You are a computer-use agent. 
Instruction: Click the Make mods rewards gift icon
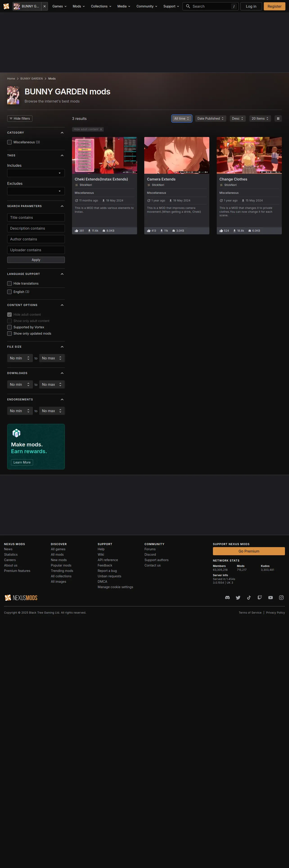(x=16, y=433)
